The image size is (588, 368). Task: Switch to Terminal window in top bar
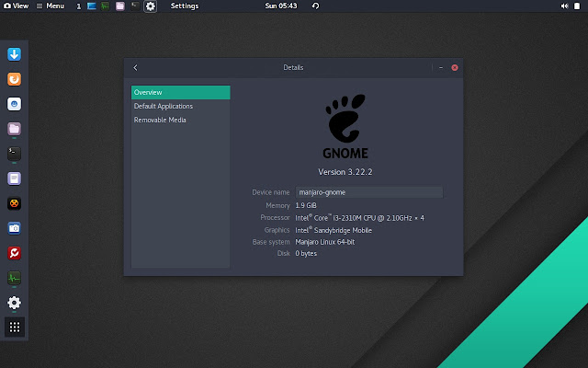pyautogui.click(x=135, y=6)
